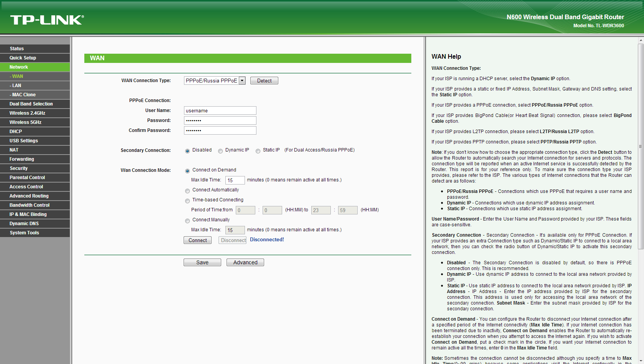
Task: Click the User Name input field
Action: 220,110
